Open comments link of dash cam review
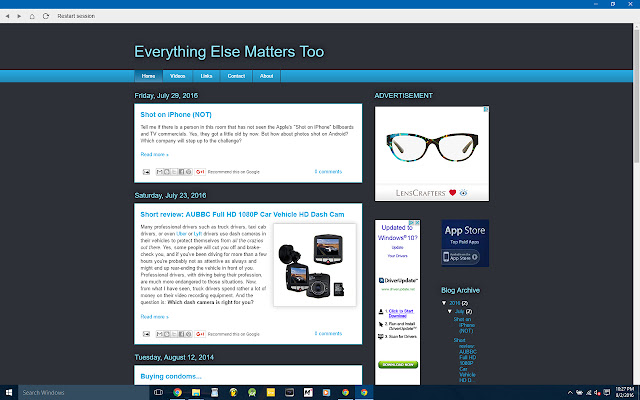Viewport: 640px width, 400px height. click(328, 333)
